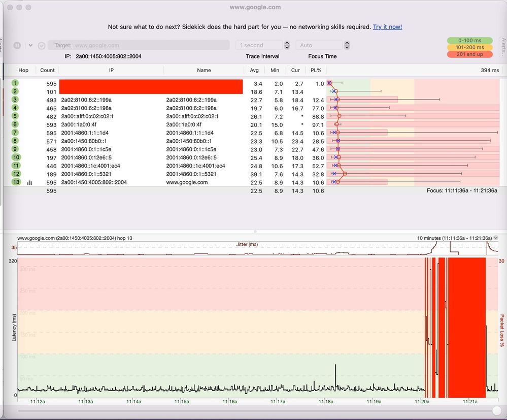Click the Jitter (ms) graph strip
The image size is (507, 420).
tap(258, 248)
